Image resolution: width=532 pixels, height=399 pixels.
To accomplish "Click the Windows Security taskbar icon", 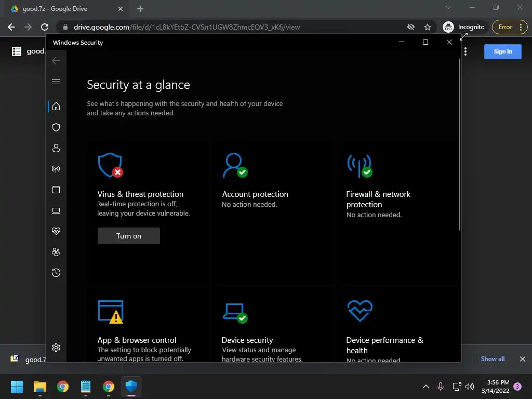I will [131, 387].
